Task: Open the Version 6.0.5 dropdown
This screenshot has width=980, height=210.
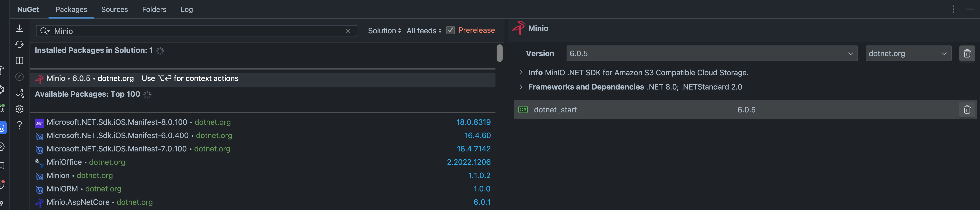Action: (712, 53)
